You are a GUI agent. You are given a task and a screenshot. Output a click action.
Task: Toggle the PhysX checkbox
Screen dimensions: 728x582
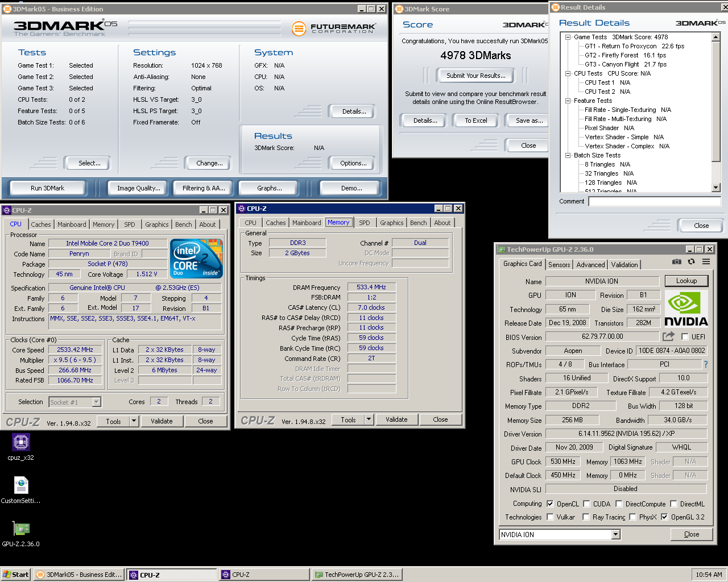pos(632,517)
